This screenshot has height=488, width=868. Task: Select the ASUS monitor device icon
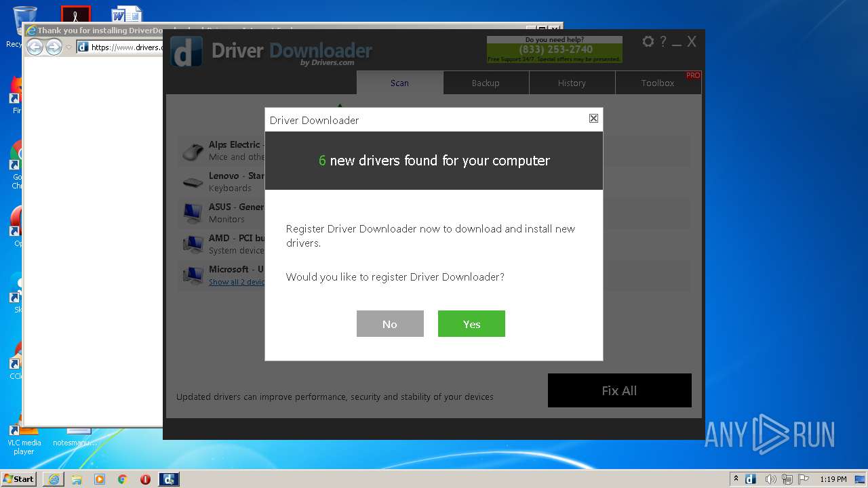(x=193, y=213)
